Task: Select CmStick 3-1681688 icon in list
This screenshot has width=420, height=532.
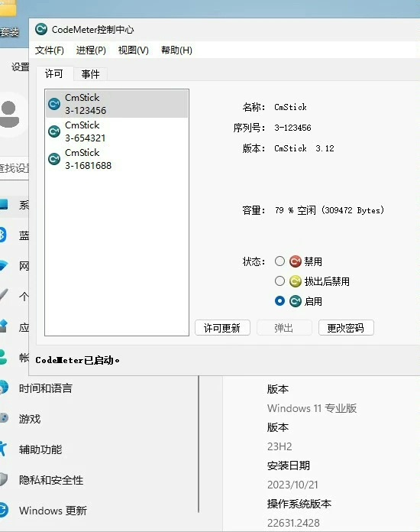Action: click(x=54, y=159)
